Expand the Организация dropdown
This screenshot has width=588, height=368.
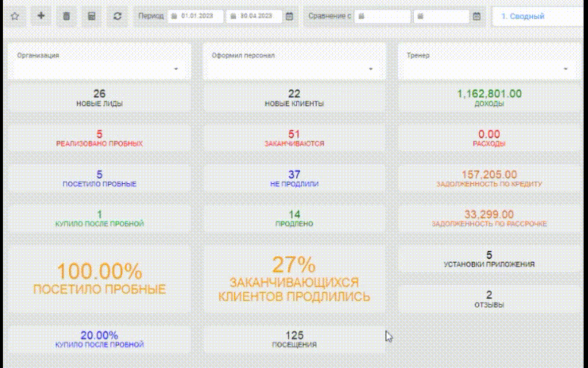100,62
